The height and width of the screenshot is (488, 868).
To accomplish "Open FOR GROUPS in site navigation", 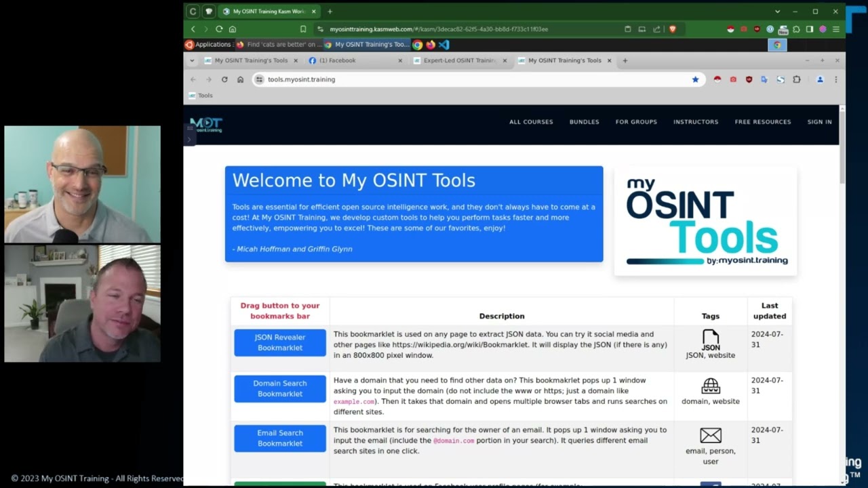I will (x=636, y=122).
